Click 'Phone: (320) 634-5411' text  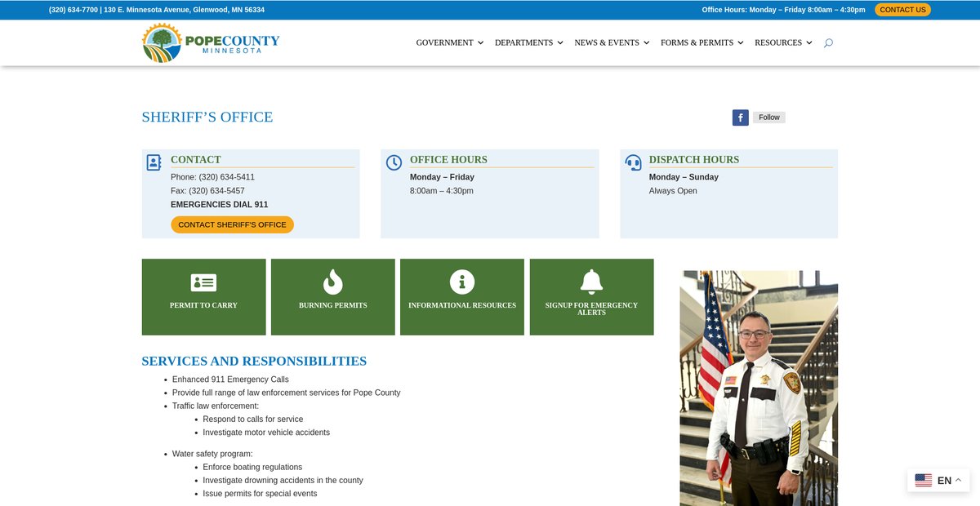[212, 177]
